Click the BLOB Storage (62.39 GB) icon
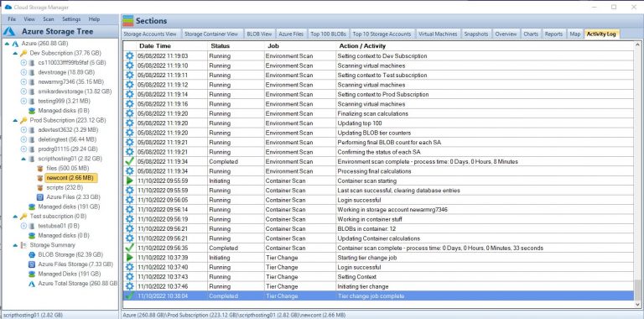 click(x=32, y=255)
